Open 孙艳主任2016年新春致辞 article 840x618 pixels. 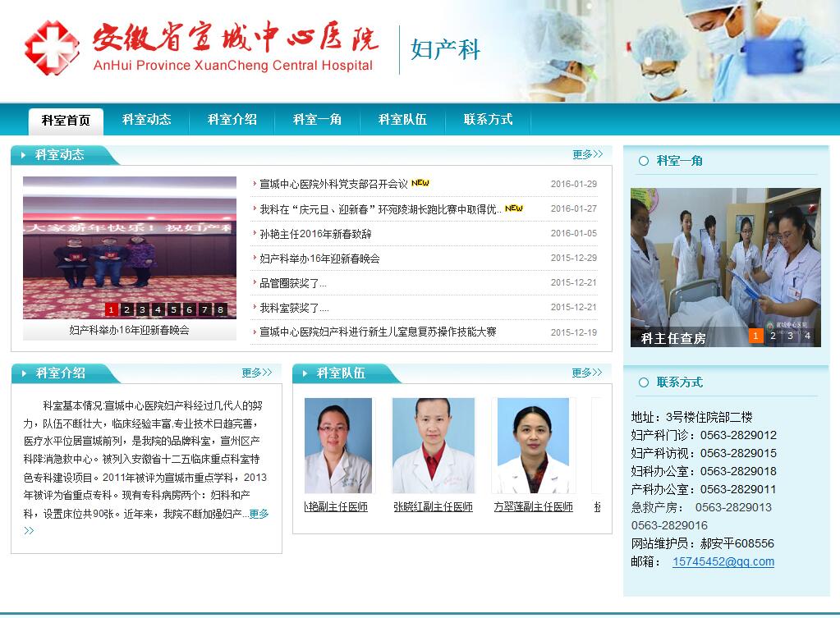click(315, 233)
